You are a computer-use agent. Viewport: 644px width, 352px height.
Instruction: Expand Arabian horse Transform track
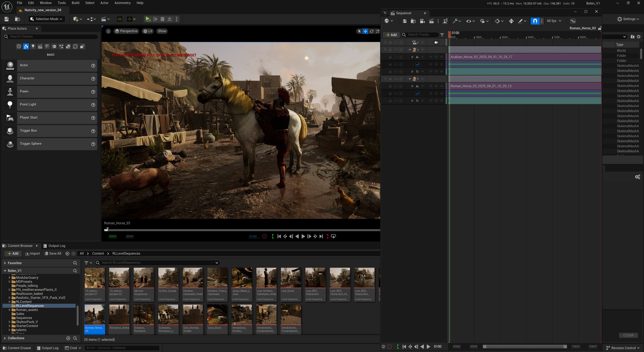pyautogui.click(x=413, y=72)
